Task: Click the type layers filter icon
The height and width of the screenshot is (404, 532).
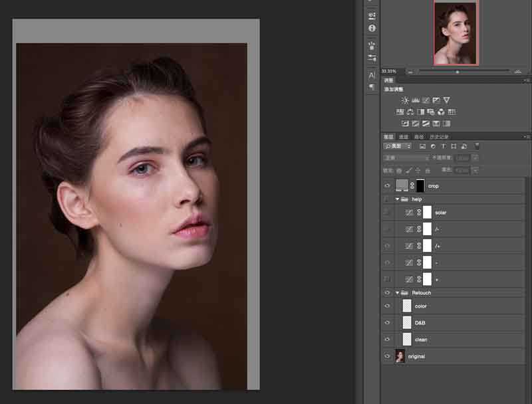Action: tap(443, 146)
